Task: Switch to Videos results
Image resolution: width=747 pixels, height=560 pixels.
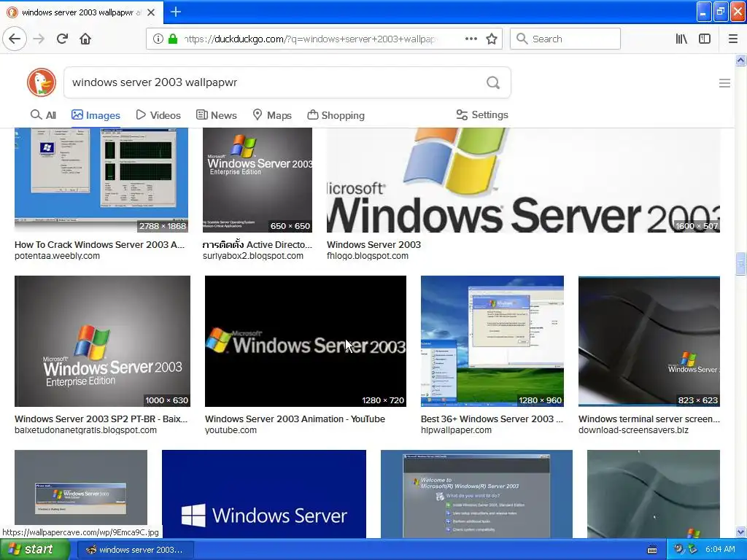Action: [158, 115]
